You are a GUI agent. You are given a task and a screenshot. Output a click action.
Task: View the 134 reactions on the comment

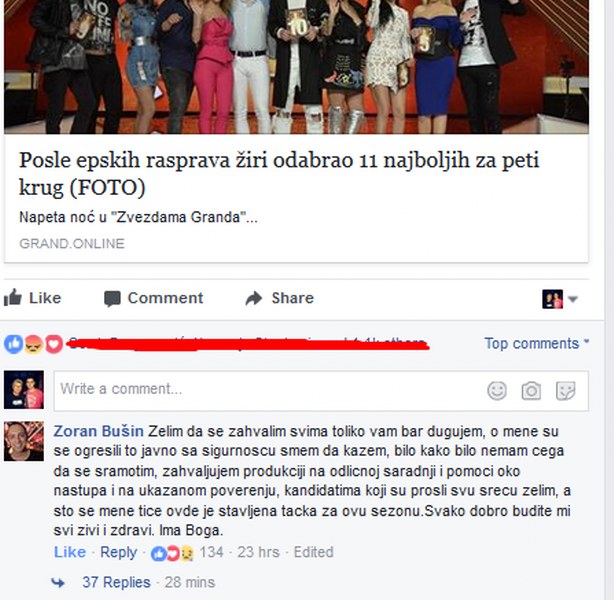click(x=188, y=552)
